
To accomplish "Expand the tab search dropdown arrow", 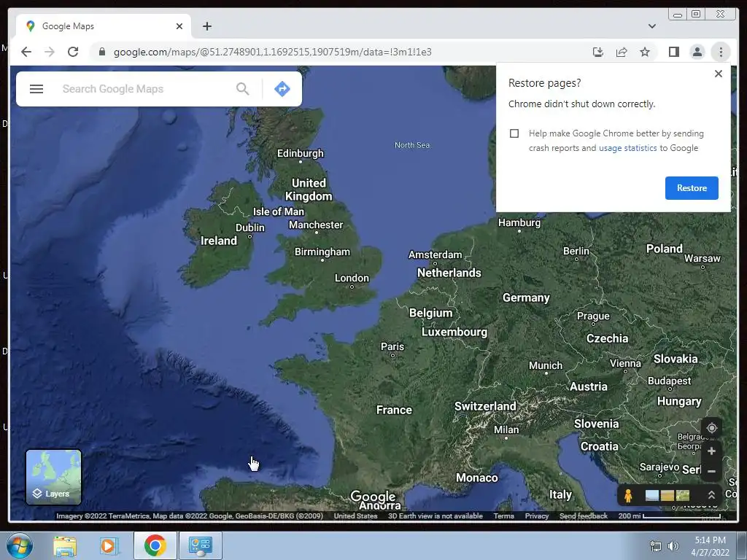I will [x=652, y=26].
